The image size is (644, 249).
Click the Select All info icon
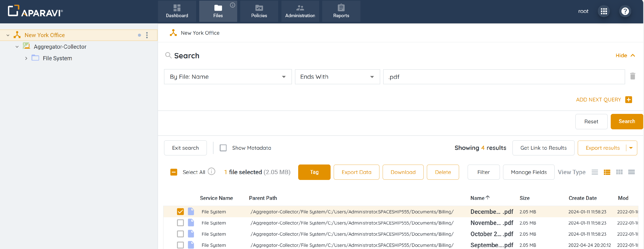click(x=211, y=172)
